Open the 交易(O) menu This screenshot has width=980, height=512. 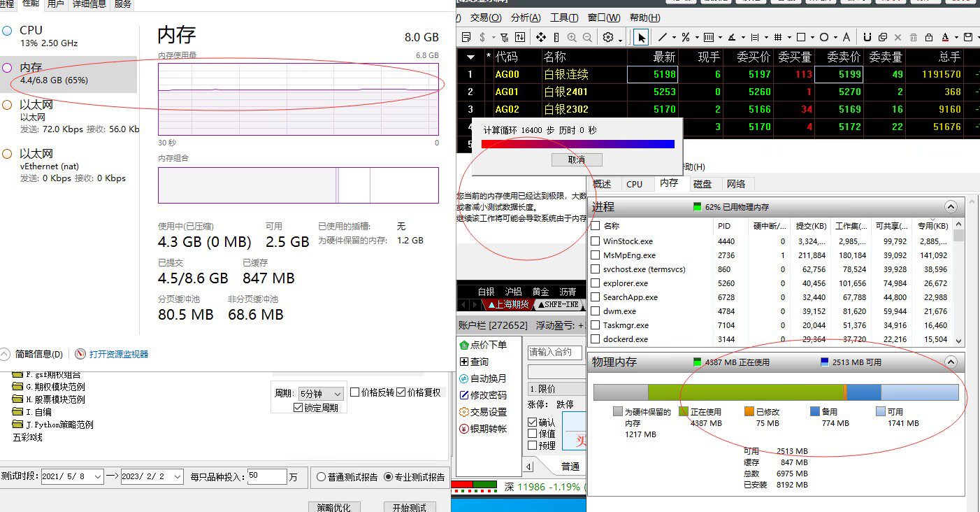point(486,17)
